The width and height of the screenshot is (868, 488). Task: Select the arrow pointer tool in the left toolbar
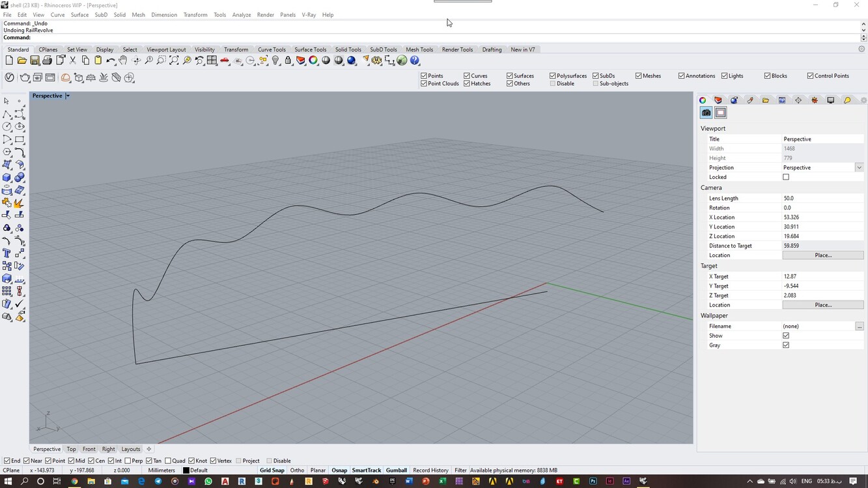(x=7, y=101)
